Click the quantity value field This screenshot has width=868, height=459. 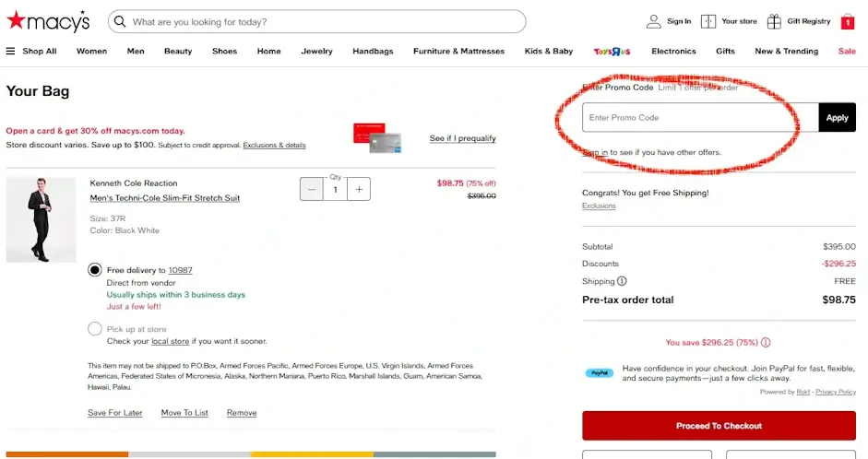coord(336,189)
